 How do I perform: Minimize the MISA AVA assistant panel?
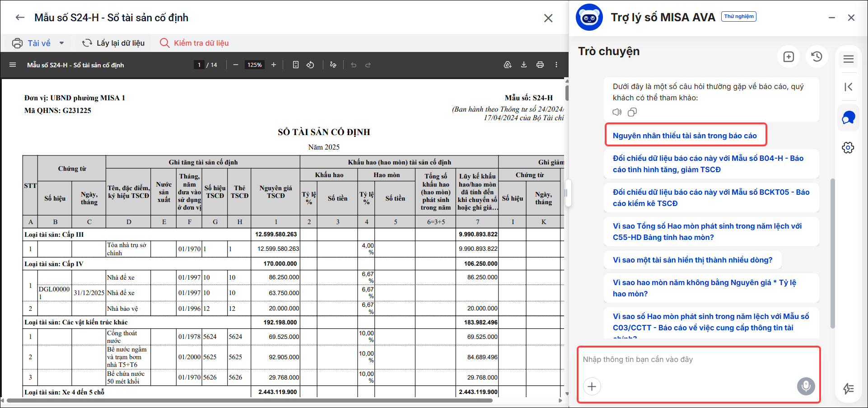tap(832, 18)
